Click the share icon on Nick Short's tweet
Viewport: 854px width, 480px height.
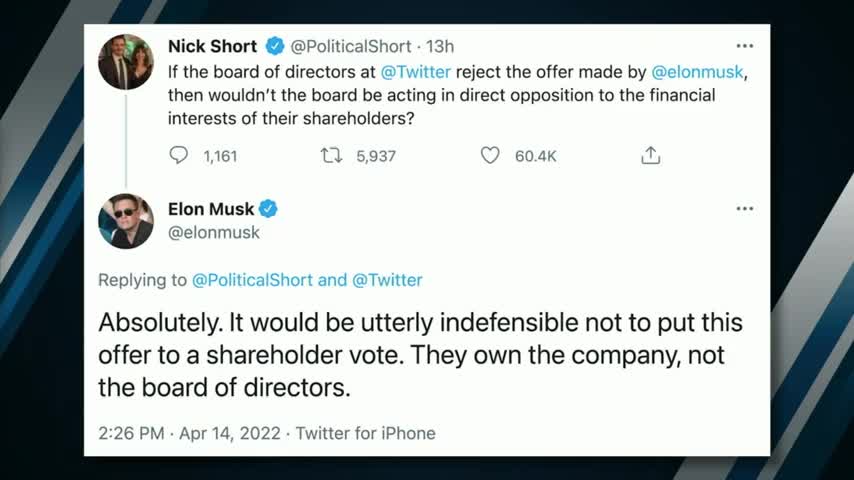(x=650, y=156)
